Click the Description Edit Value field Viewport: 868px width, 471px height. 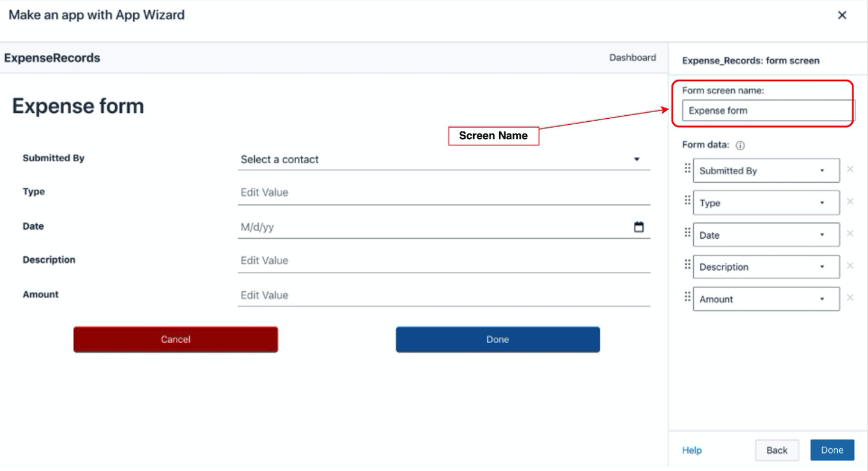click(x=444, y=261)
